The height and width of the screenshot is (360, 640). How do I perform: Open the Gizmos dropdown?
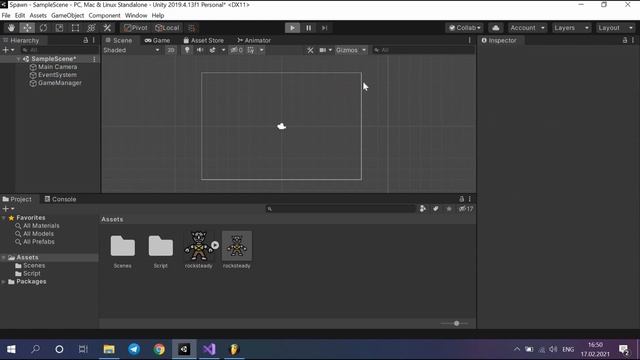pyautogui.click(x=351, y=50)
